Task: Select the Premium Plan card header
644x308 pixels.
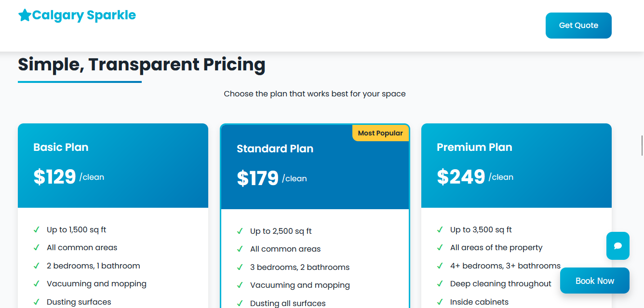Action: (x=516, y=166)
